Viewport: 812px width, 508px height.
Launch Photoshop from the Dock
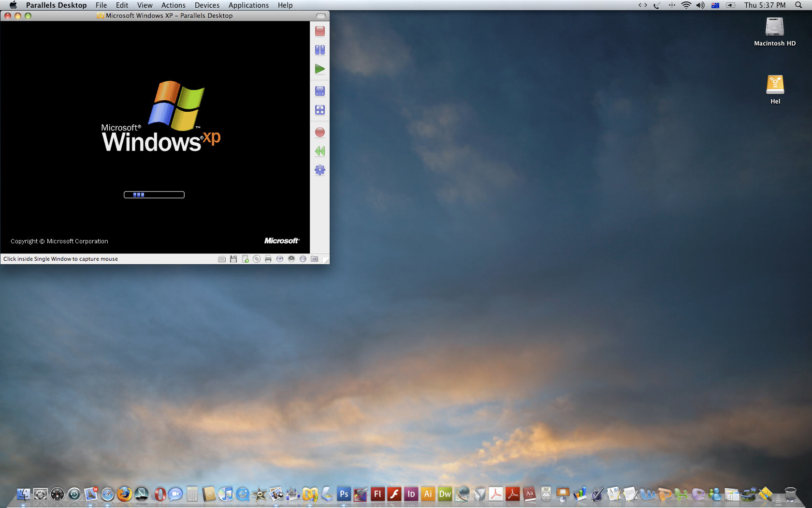point(344,494)
